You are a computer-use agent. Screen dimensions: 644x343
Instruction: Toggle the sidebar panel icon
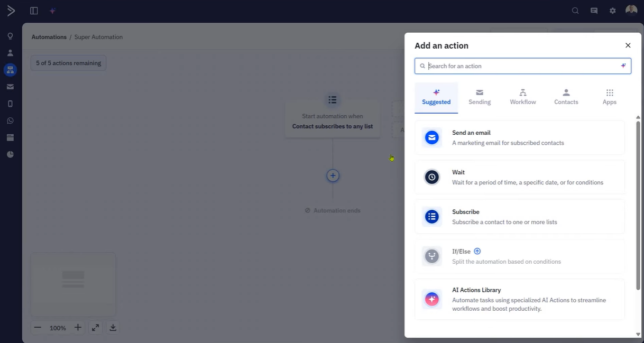click(x=34, y=11)
